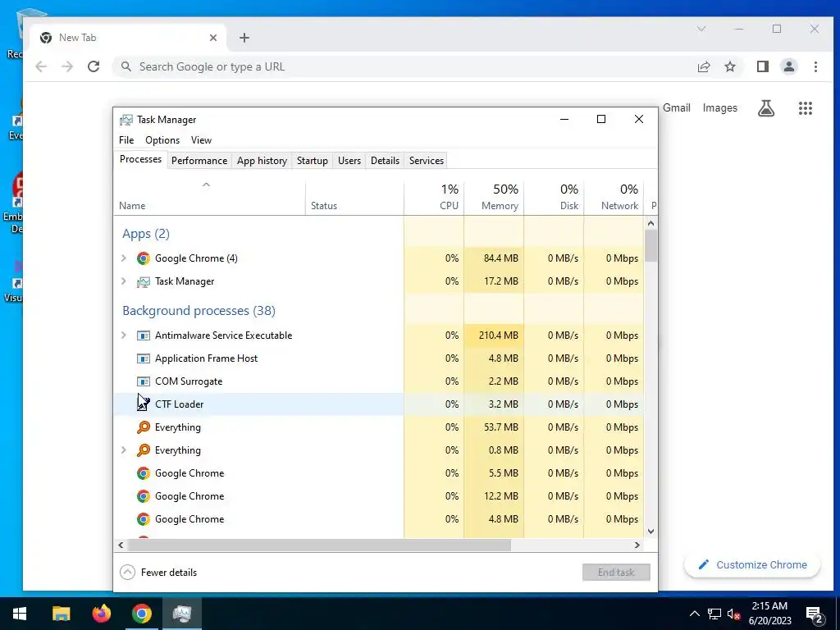Click the End task button
The image size is (840, 630).
tap(616, 572)
